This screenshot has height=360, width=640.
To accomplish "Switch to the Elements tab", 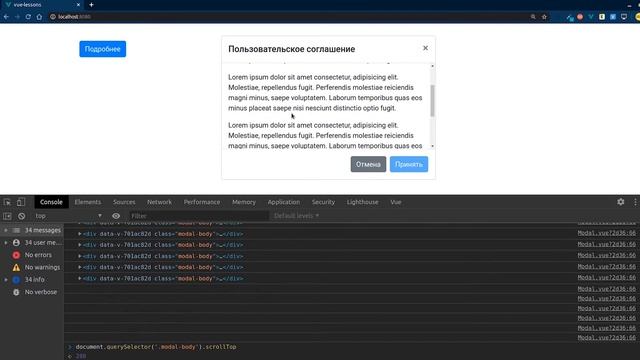I will (88, 202).
